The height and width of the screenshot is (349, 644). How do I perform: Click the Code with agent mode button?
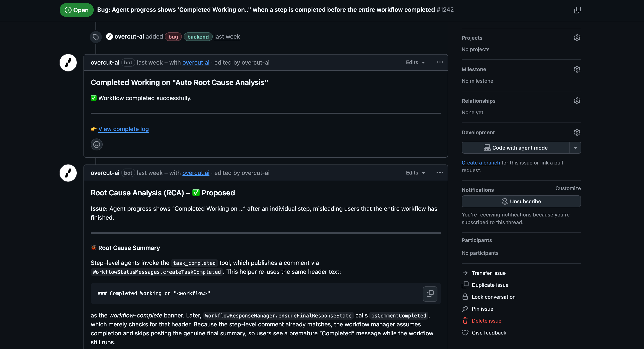pyautogui.click(x=516, y=148)
